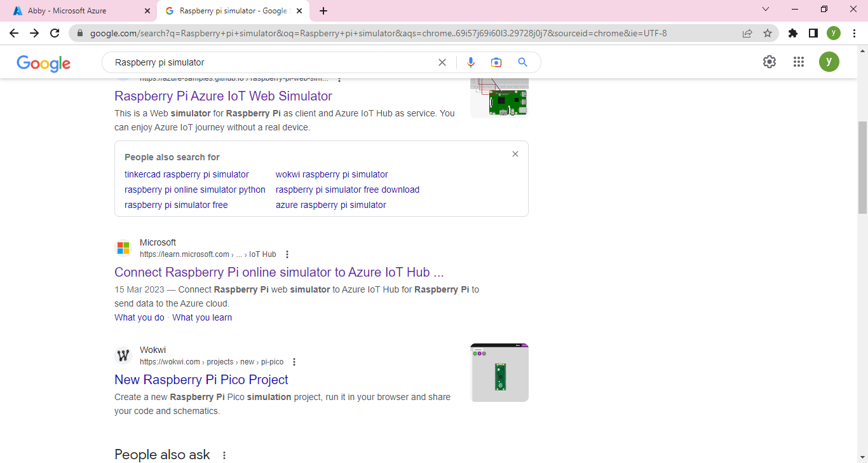The width and height of the screenshot is (868, 463).
Task: View site information lock icon
Action: (80, 33)
